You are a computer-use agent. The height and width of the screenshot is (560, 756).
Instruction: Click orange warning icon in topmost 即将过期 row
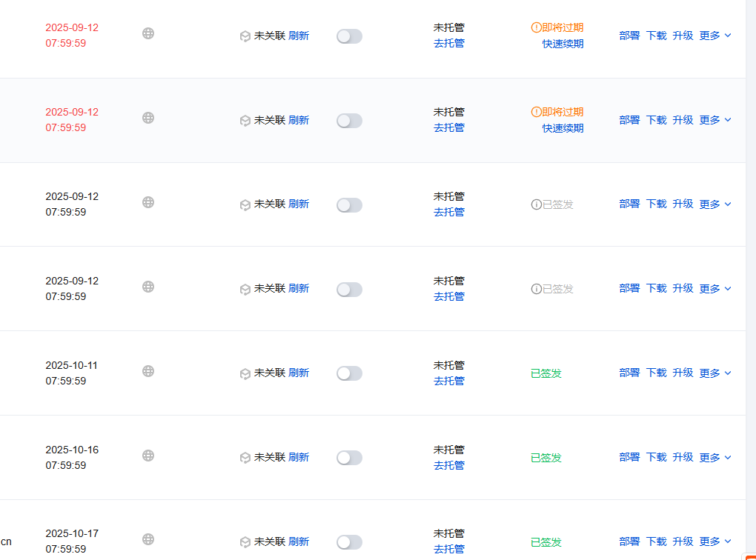click(537, 27)
